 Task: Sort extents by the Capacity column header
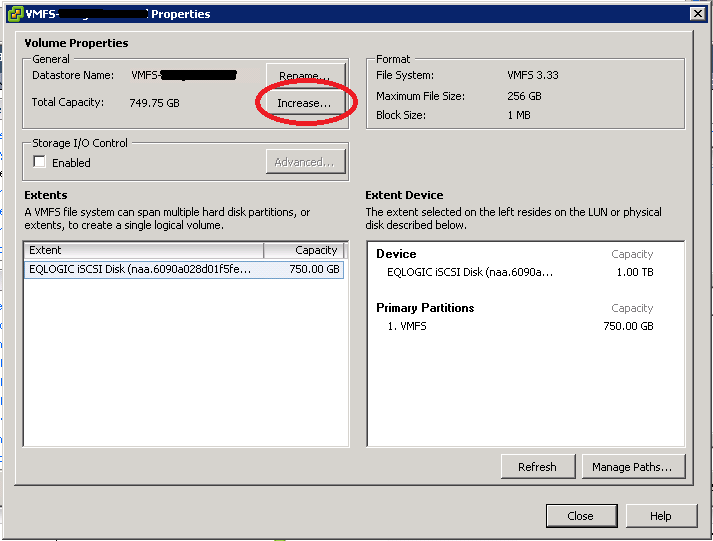[304, 250]
